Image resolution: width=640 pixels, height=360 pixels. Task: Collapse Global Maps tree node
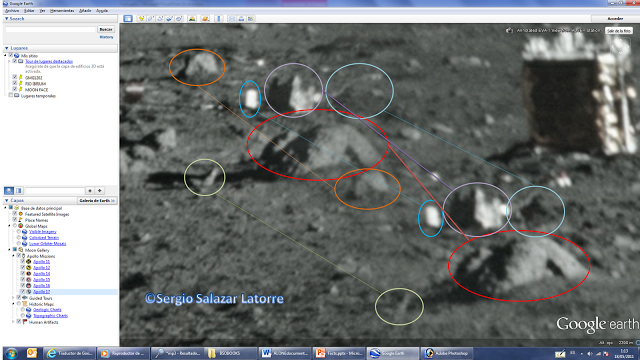pyautogui.click(x=9, y=226)
